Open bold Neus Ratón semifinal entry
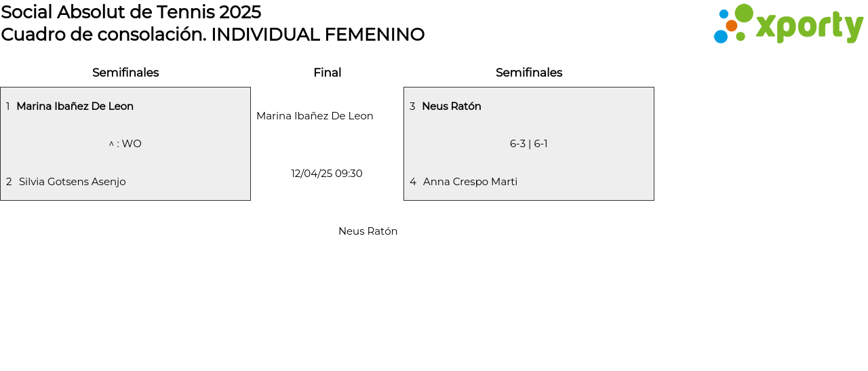 click(452, 106)
